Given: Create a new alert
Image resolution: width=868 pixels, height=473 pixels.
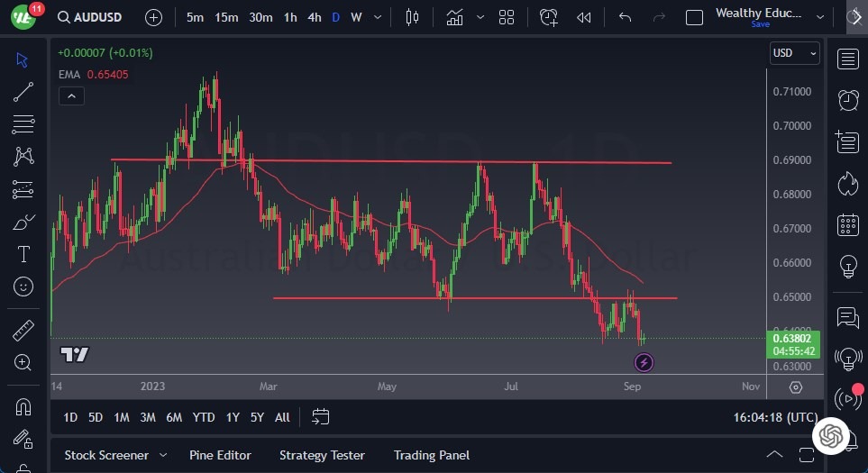Looking at the screenshot, I should [x=549, y=18].
